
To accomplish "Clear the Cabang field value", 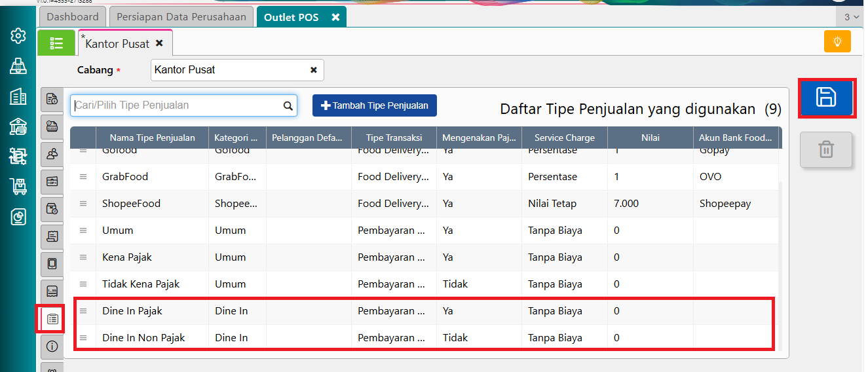I will click(313, 70).
